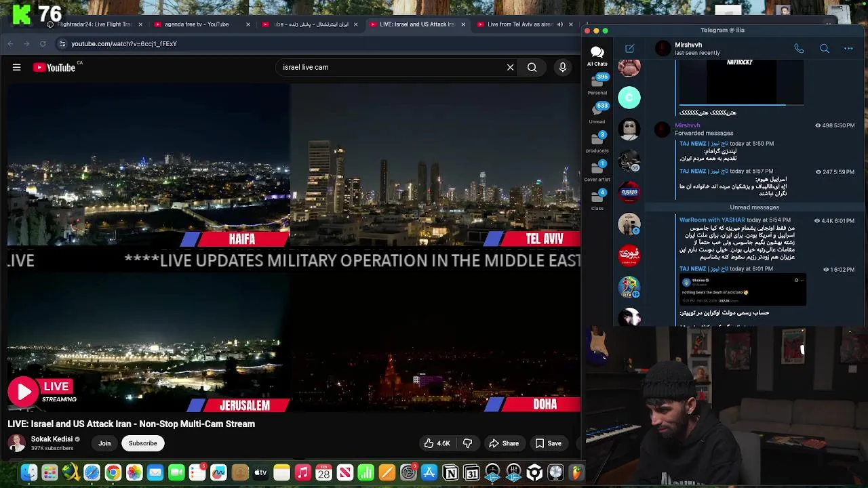868x488 pixels.
Task: Run the YouTube search magnifier button
Action: pos(532,67)
